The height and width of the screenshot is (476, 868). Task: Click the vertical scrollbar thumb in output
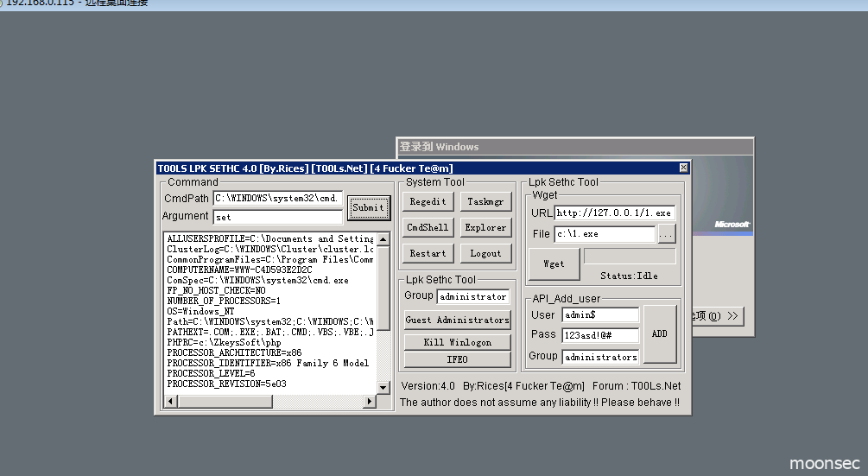(x=383, y=288)
